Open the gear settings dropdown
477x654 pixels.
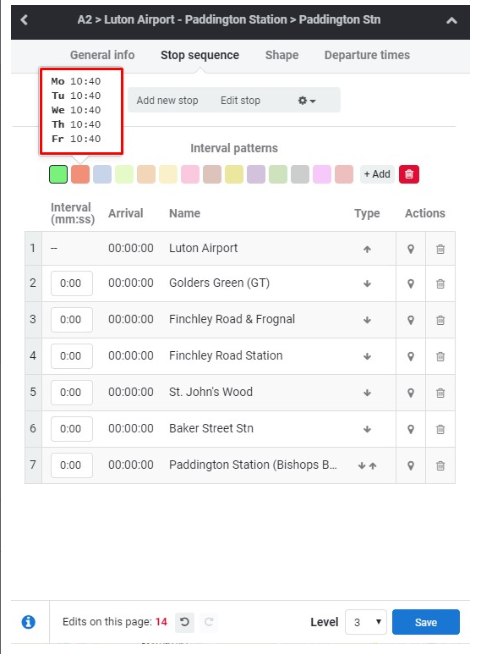pyautogui.click(x=307, y=101)
